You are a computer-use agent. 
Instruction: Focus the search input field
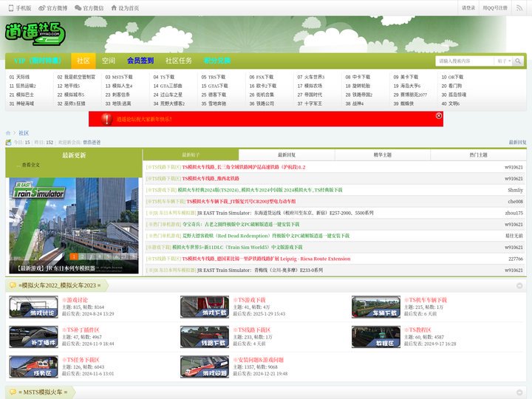pos(465,61)
